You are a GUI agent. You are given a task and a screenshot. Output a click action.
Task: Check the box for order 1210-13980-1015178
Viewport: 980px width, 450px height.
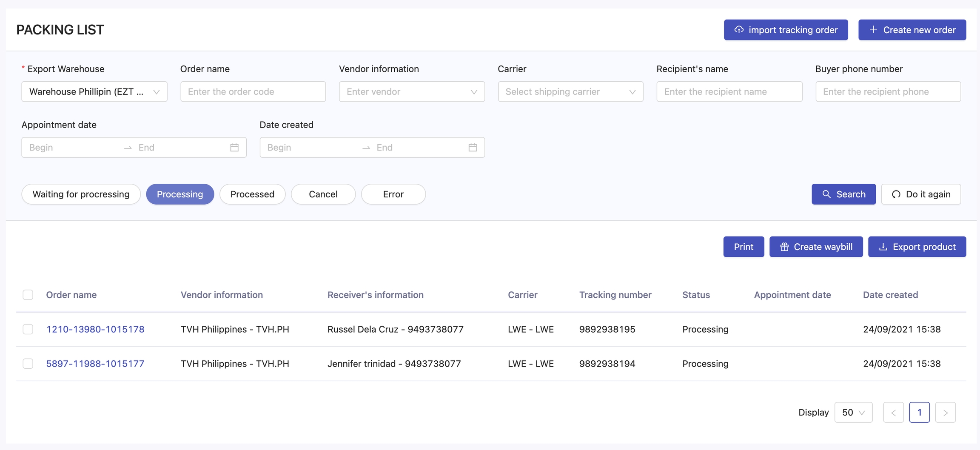pos(28,329)
